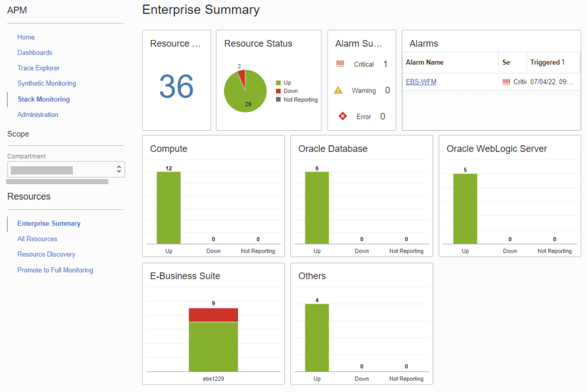Screen dimensions: 587x392
Task: Sort by the Alarm Name column header
Action: (425, 63)
